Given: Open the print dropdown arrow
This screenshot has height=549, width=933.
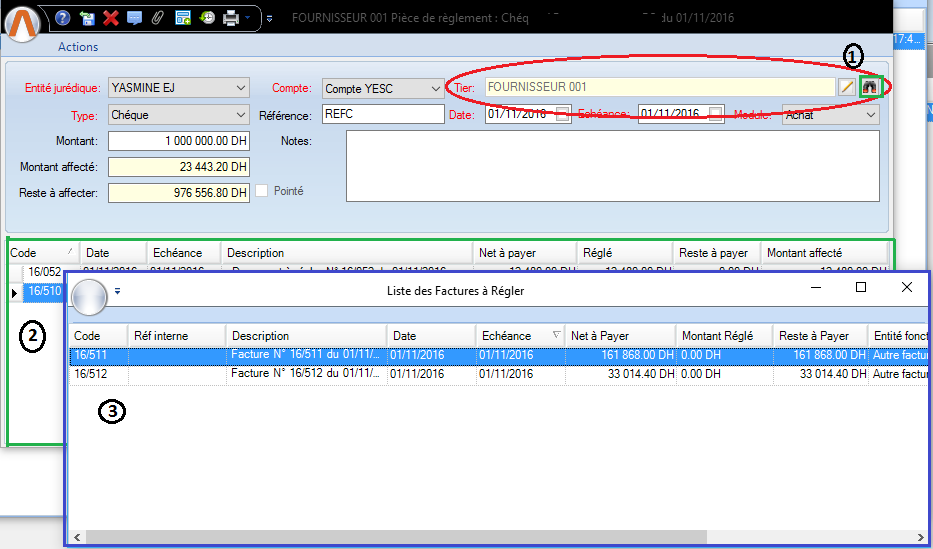Looking at the screenshot, I should tap(248, 18).
